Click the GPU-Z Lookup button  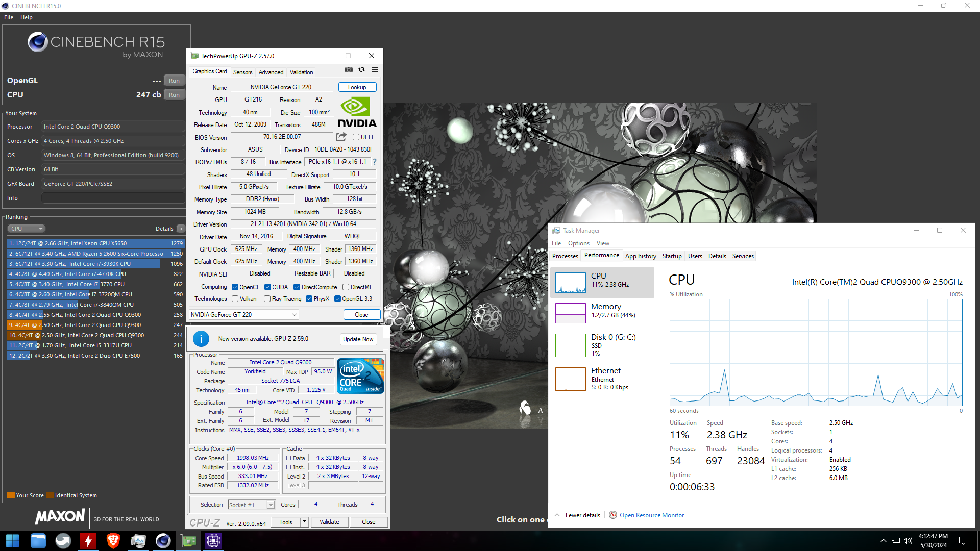357,87
